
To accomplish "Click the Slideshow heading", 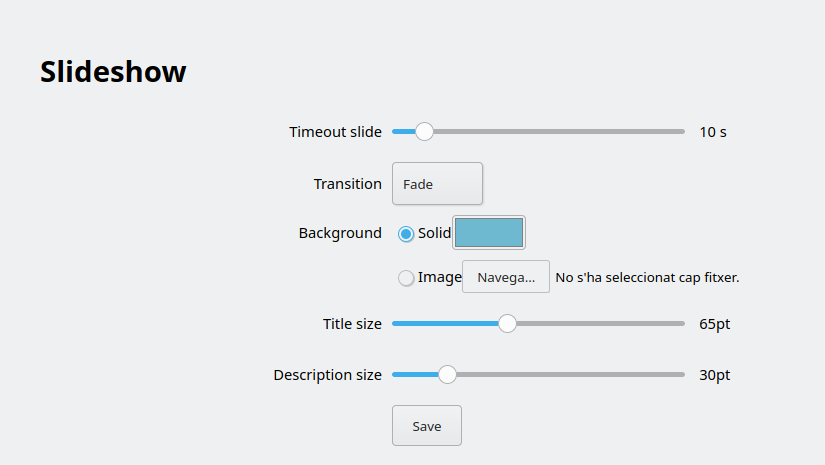I will point(113,72).
